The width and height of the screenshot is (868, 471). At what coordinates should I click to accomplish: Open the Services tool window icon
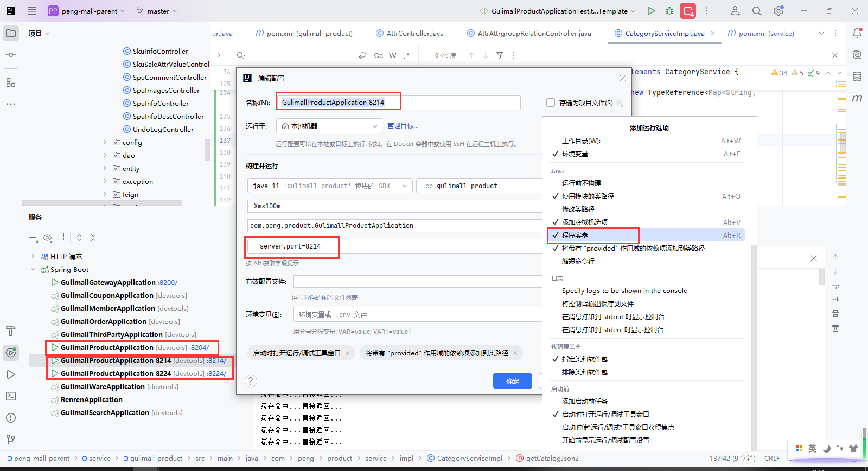pos(11,353)
